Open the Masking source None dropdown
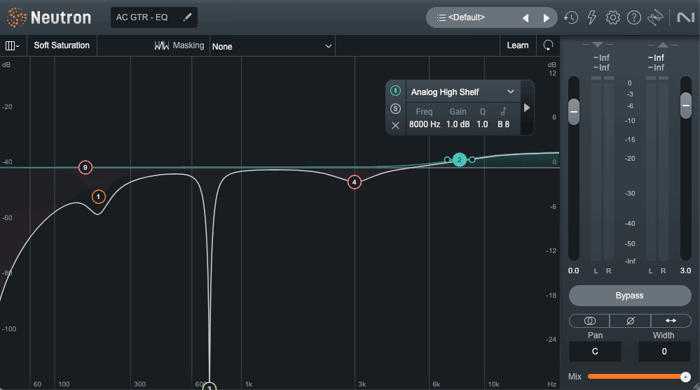The height and width of the screenshot is (390, 700). tap(272, 46)
